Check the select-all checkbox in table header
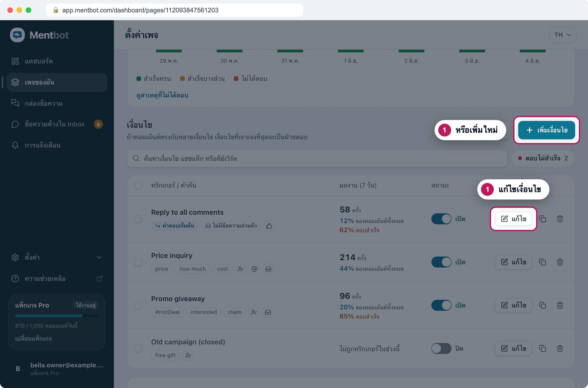Screen dimensions: 588x388 (x=138, y=185)
